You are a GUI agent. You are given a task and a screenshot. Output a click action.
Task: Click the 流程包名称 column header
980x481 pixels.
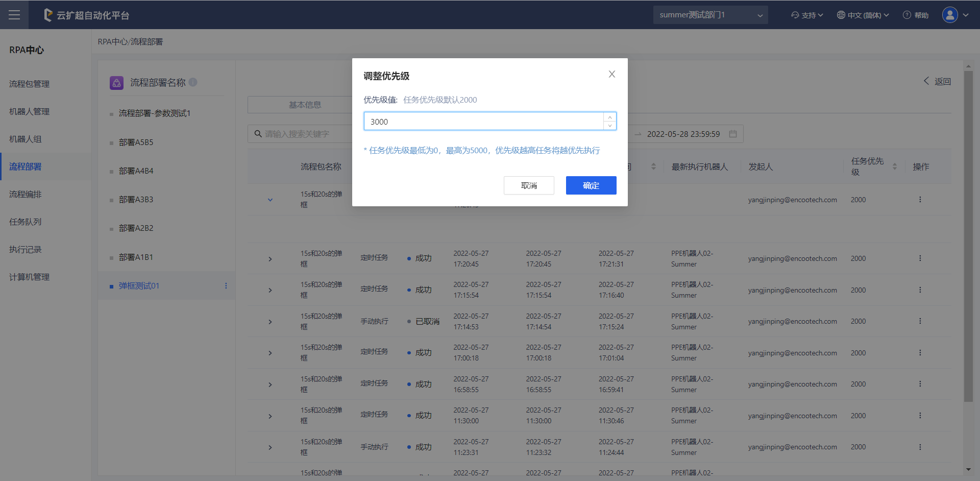[321, 166]
